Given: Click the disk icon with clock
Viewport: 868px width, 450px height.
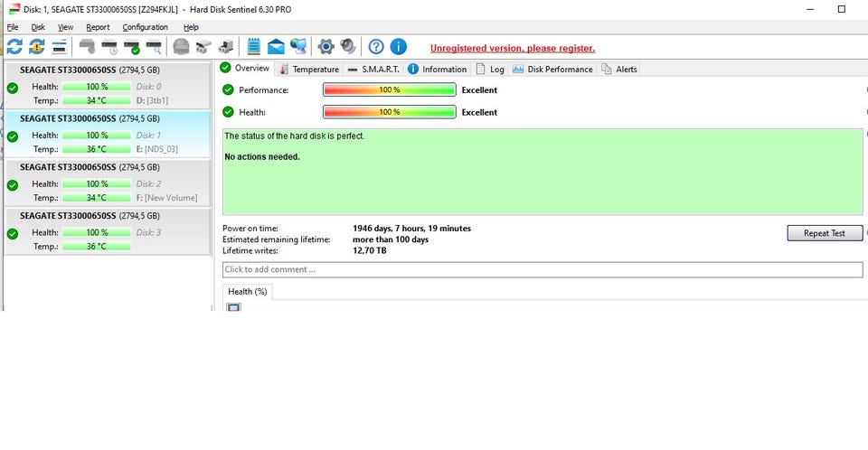Looking at the screenshot, I should click(109, 47).
